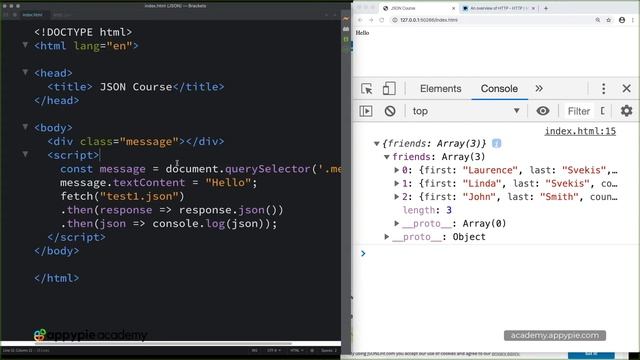The width and height of the screenshot is (640, 360).
Task: Click Brackets Live Preview lightning icon
Action: click(x=346, y=19)
